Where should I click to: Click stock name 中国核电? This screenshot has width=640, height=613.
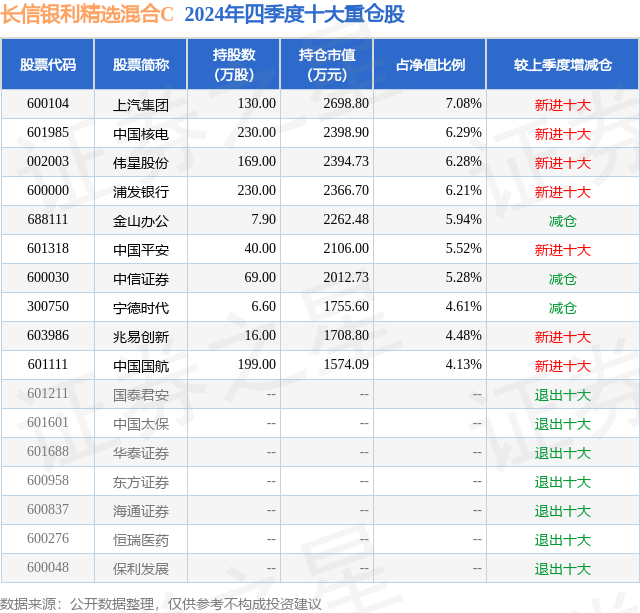click(x=141, y=133)
